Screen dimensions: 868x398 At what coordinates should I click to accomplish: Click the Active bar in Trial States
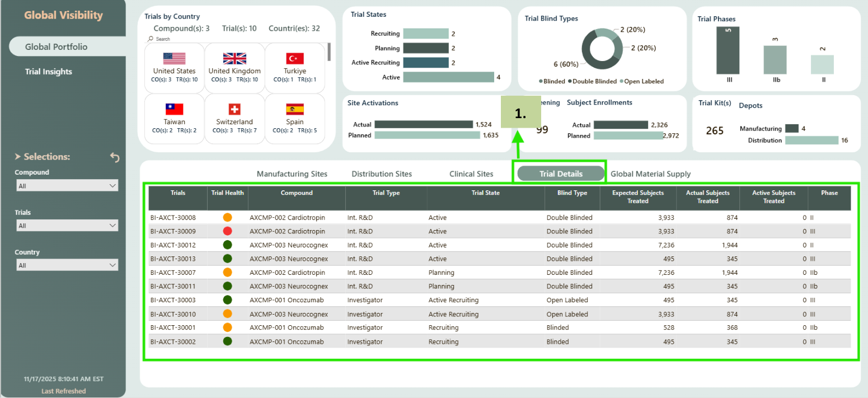point(448,77)
